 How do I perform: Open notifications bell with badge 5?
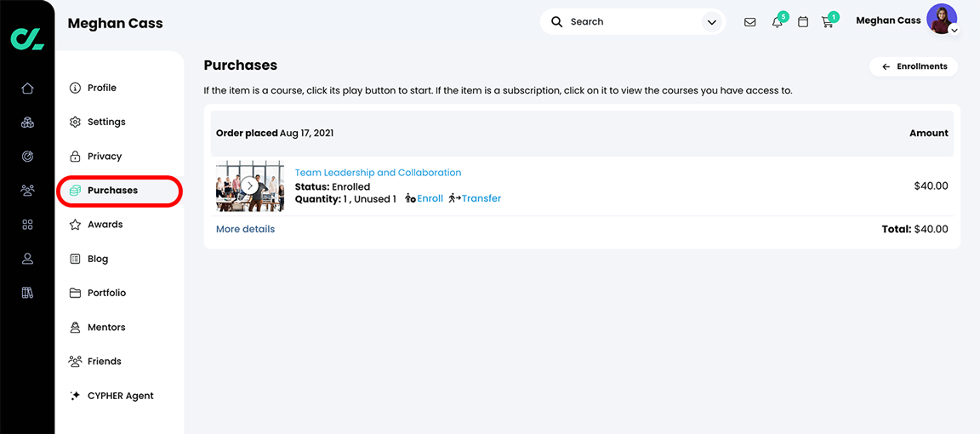pos(777,22)
